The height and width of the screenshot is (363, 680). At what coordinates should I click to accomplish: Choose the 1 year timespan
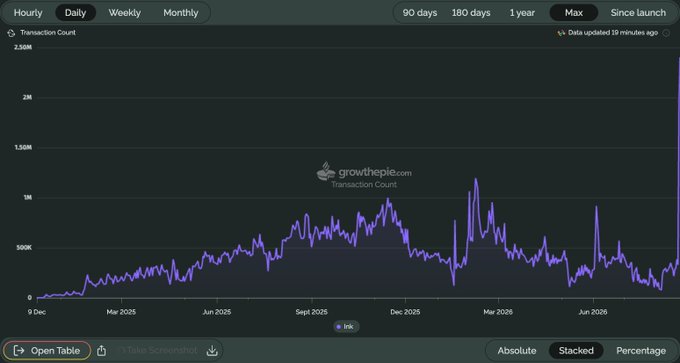coord(522,13)
